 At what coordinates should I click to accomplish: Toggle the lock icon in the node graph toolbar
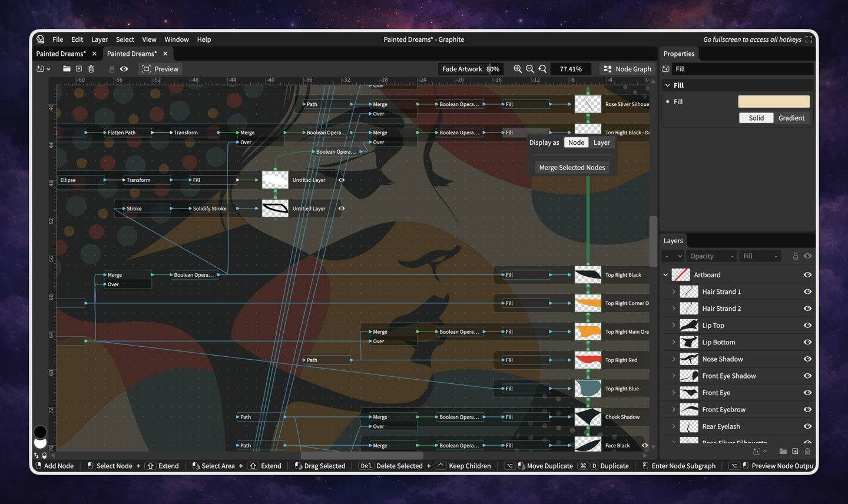pos(112,69)
